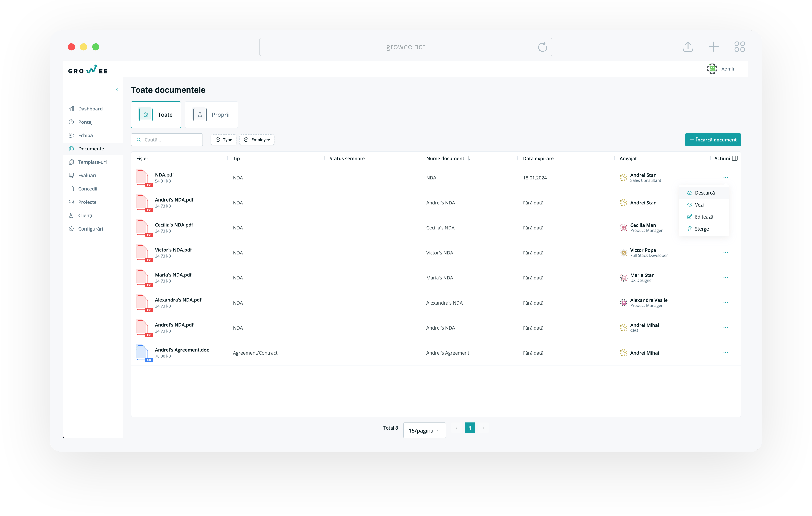Open actions menu for Victor's NDA.pdf
812x516 pixels.
point(725,253)
